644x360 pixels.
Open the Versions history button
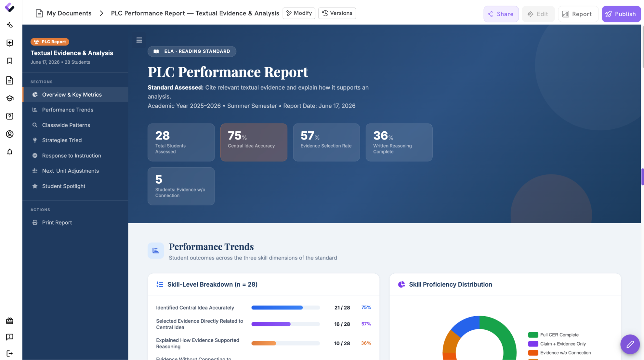337,13
